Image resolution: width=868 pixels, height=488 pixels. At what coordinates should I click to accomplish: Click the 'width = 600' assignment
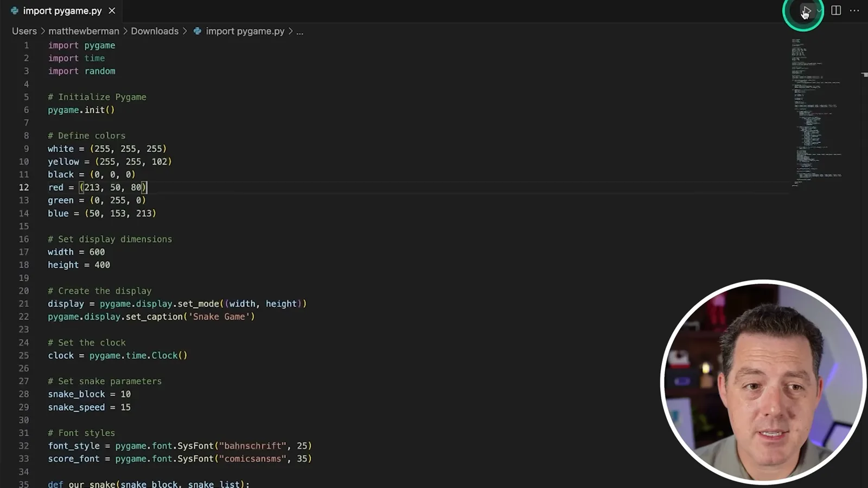pyautogui.click(x=76, y=252)
